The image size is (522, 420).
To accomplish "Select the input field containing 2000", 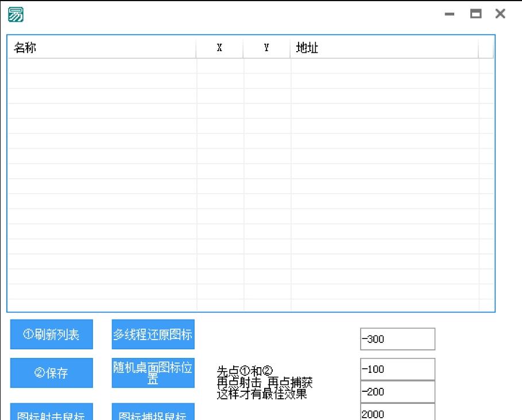I will [x=397, y=413].
